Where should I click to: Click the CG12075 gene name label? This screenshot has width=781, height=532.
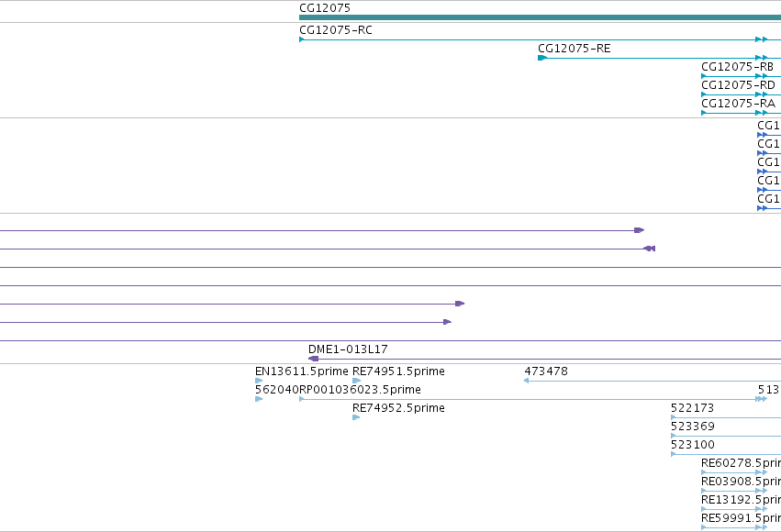[325, 8]
